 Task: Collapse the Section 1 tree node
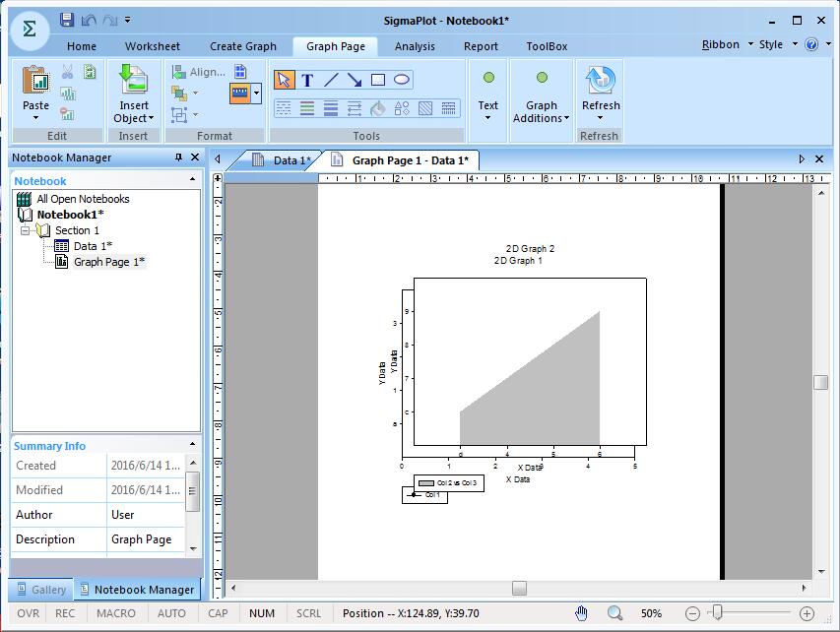(26, 230)
